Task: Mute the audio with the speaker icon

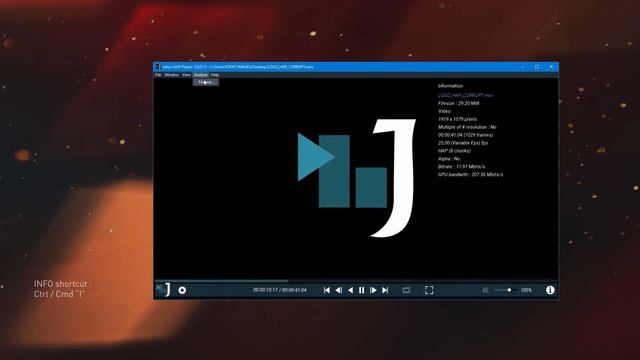Action: pos(485,290)
